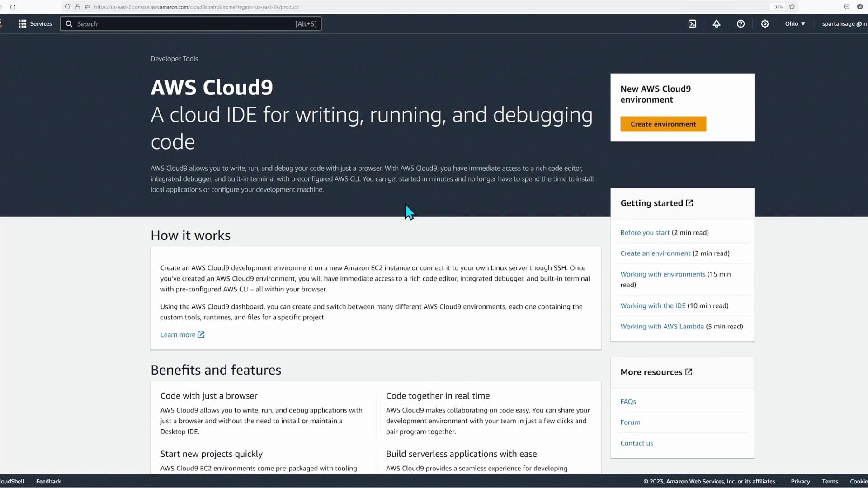868x488 pixels.
Task: Click the browser reload icon
Action: pyautogui.click(x=13, y=7)
